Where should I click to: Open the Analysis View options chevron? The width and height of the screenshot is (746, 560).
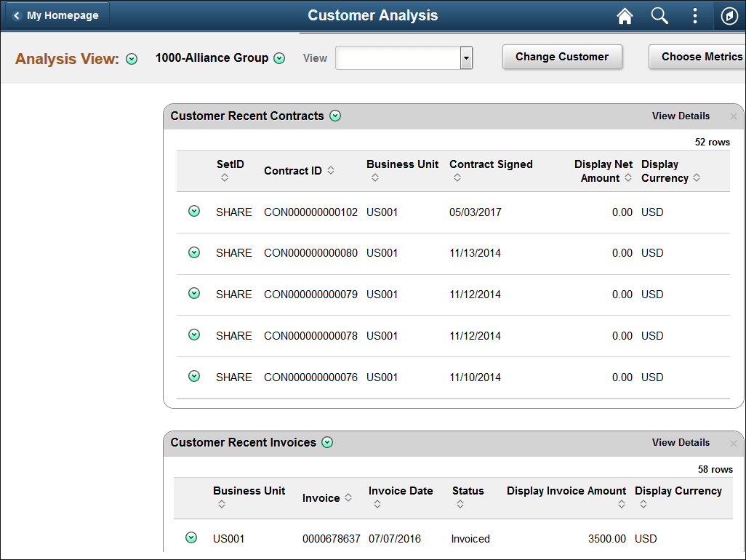pos(132,58)
